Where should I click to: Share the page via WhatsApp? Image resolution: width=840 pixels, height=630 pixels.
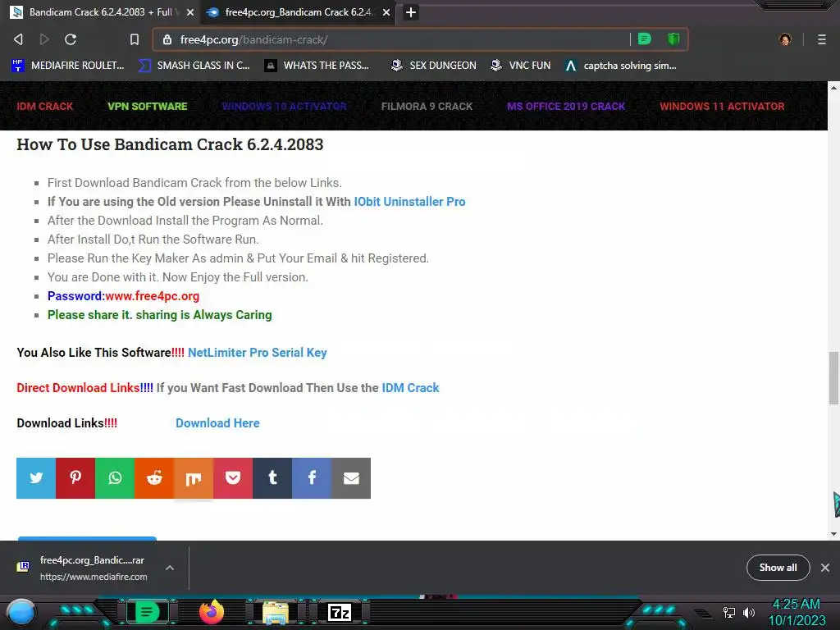(115, 478)
